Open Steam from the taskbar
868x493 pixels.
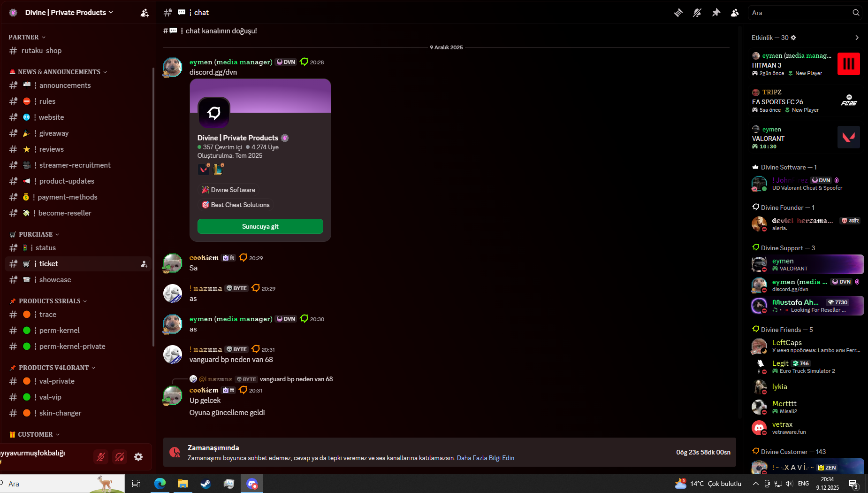pyautogui.click(x=206, y=484)
